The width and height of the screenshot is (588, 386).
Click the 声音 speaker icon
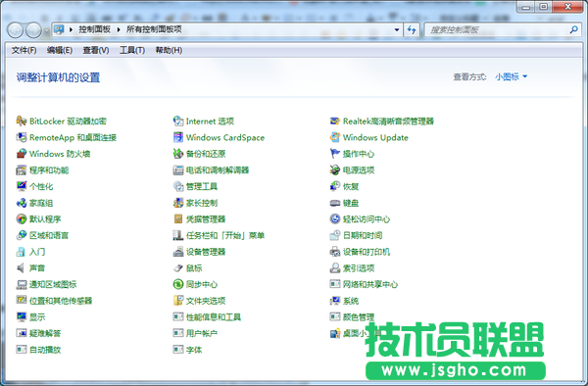tap(22, 268)
